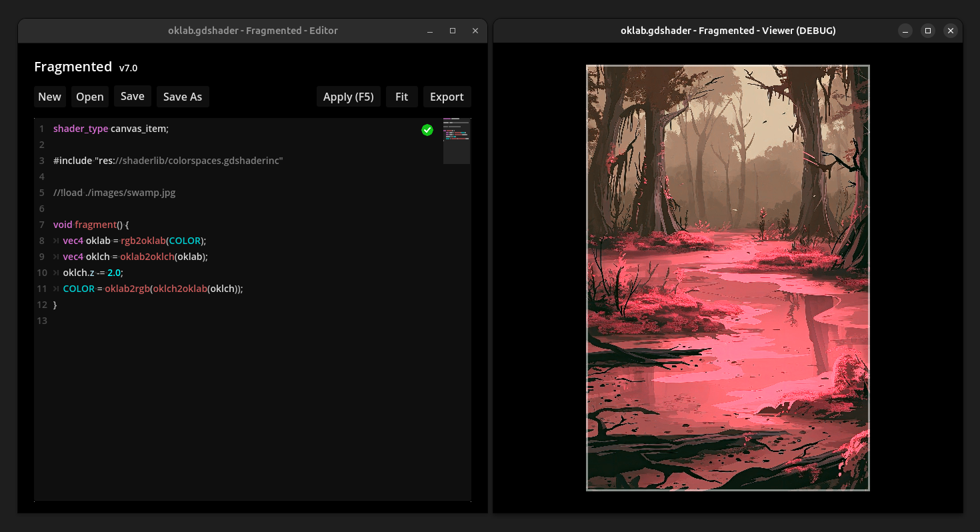
Task: Minimize the Editor window
Action: click(429, 31)
